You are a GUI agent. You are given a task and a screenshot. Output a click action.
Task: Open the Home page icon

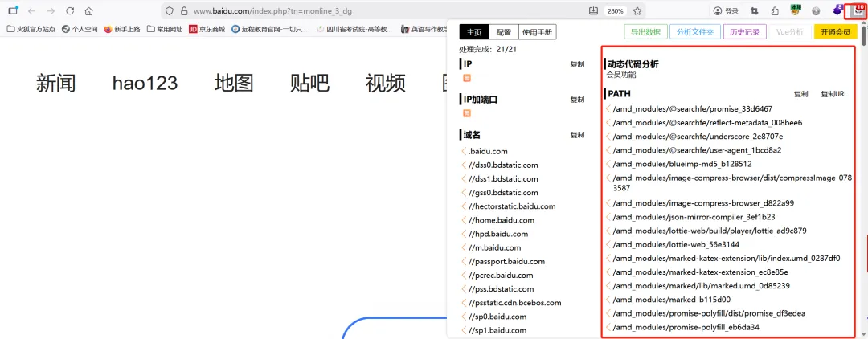88,11
